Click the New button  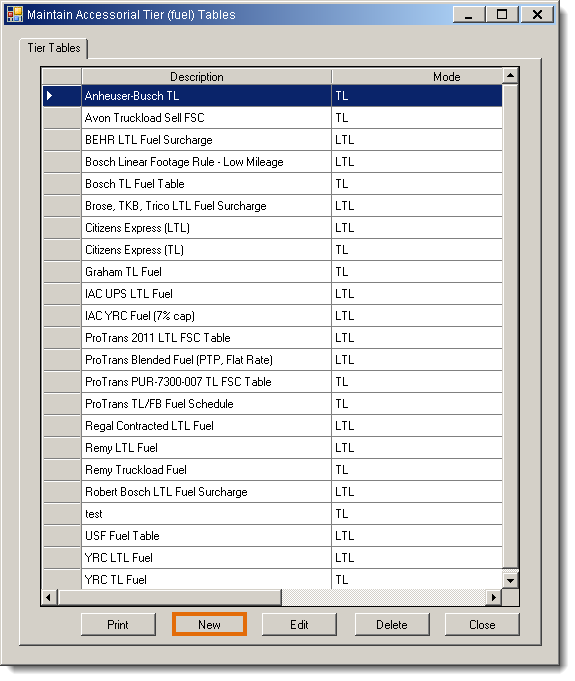tap(209, 625)
